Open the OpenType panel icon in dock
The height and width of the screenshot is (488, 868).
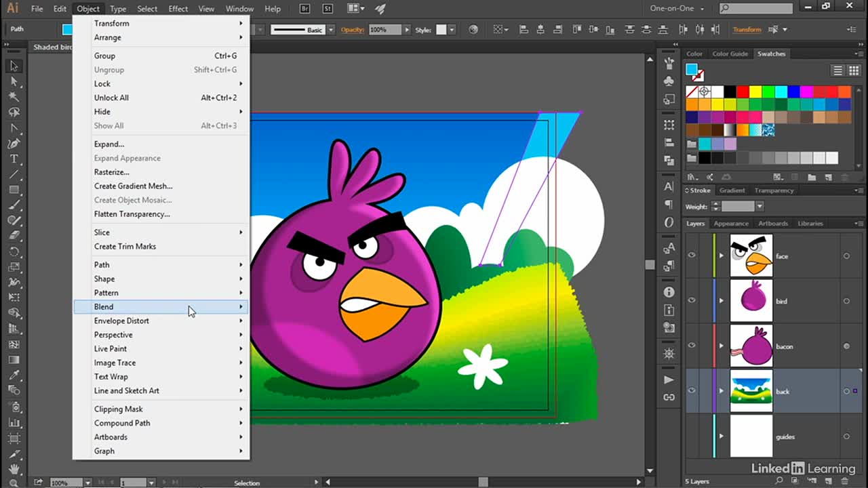click(669, 222)
